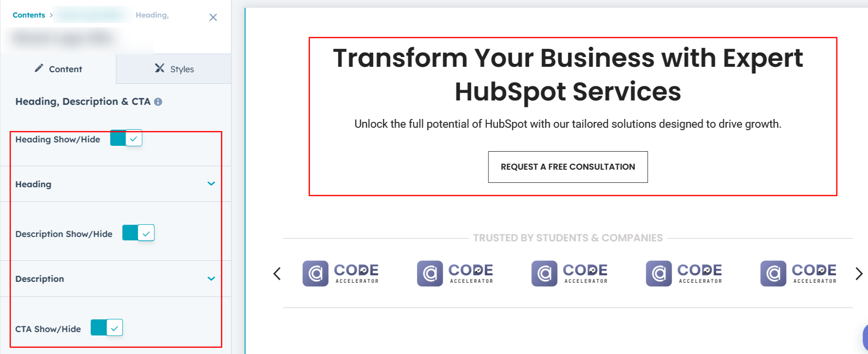Switch to the Styles tab

(x=174, y=69)
